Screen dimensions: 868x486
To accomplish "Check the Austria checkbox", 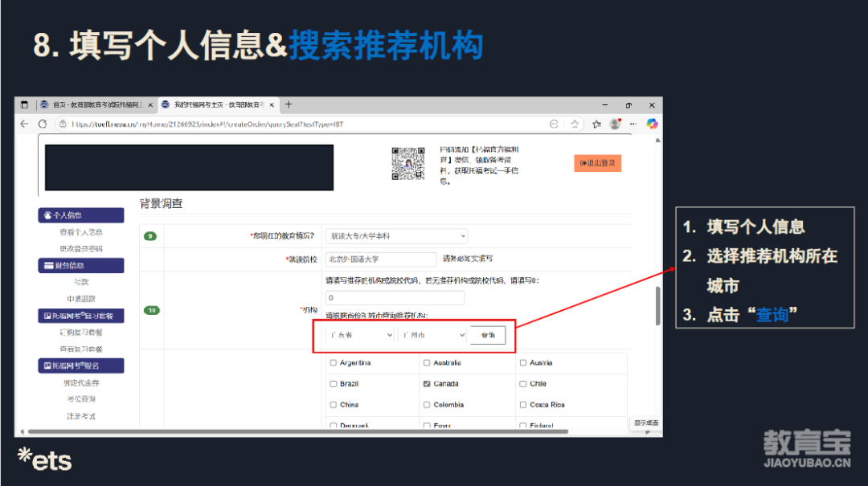I will (x=523, y=363).
